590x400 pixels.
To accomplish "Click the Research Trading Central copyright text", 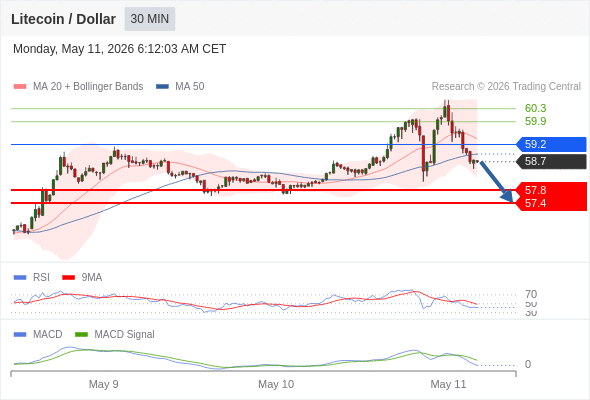I will point(506,87).
